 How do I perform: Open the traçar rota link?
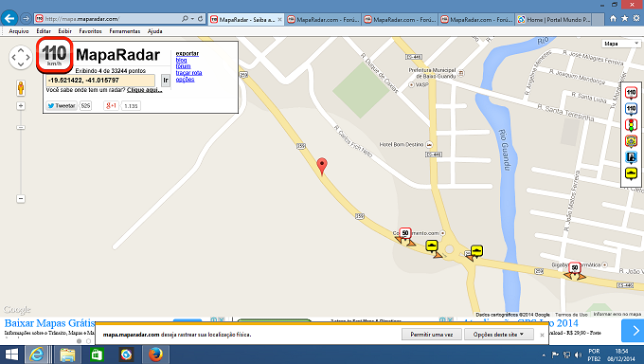click(x=188, y=73)
